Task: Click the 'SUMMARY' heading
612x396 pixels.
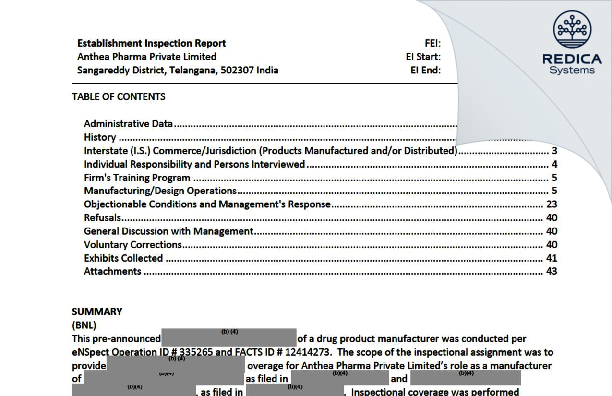Action: click(97, 311)
